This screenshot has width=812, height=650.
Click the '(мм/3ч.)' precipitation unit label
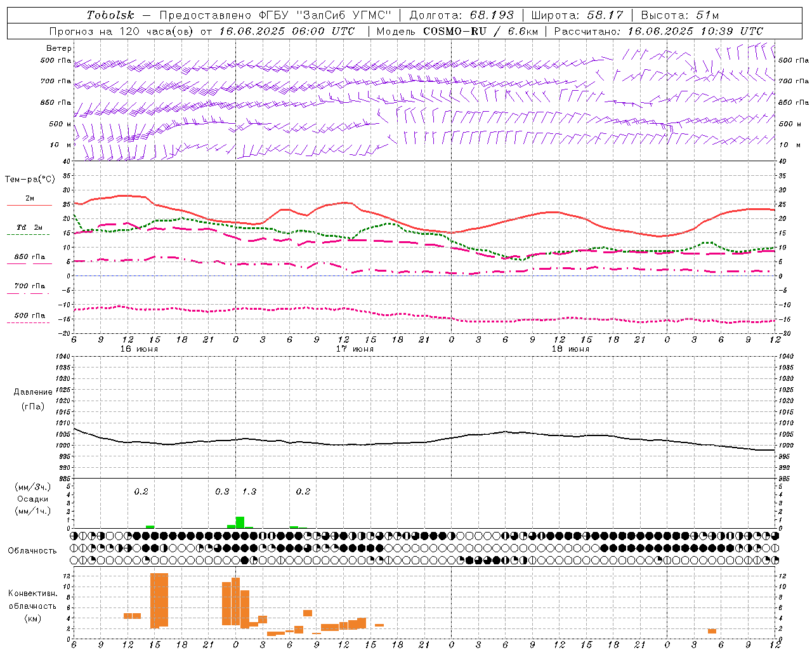(x=32, y=487)
